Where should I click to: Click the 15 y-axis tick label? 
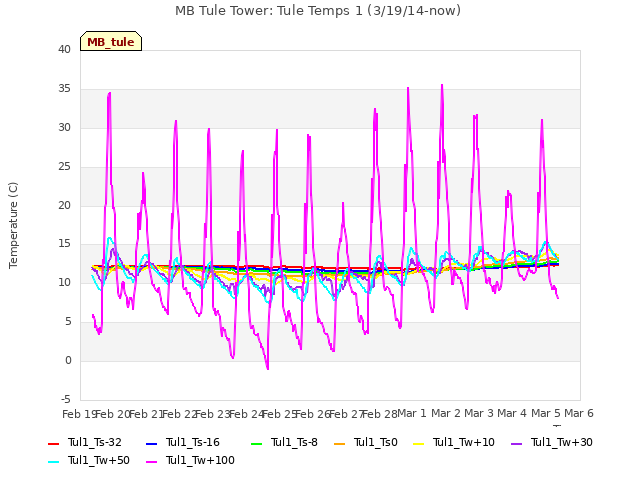pyautogui.click(x=64, y=244)
